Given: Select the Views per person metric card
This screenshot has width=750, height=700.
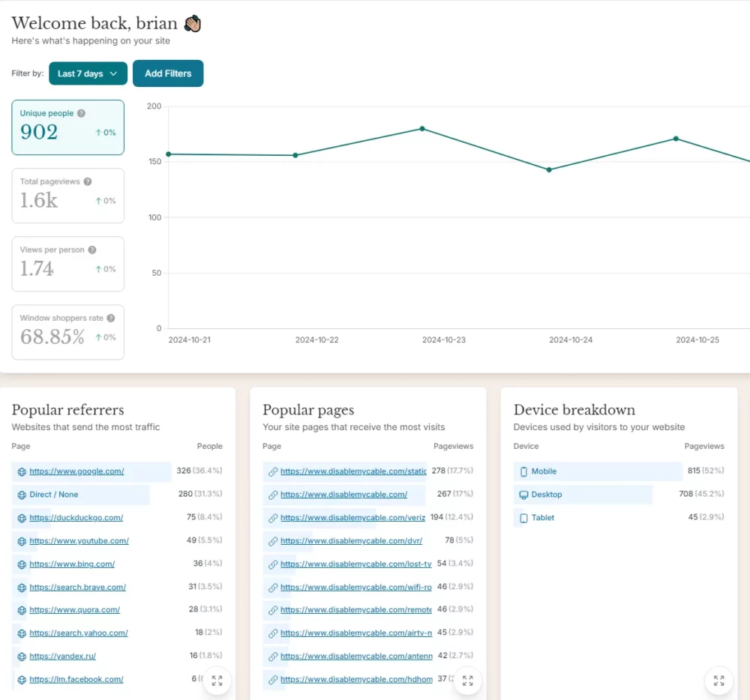Looking at the screenshot, I should coord(67,263).
